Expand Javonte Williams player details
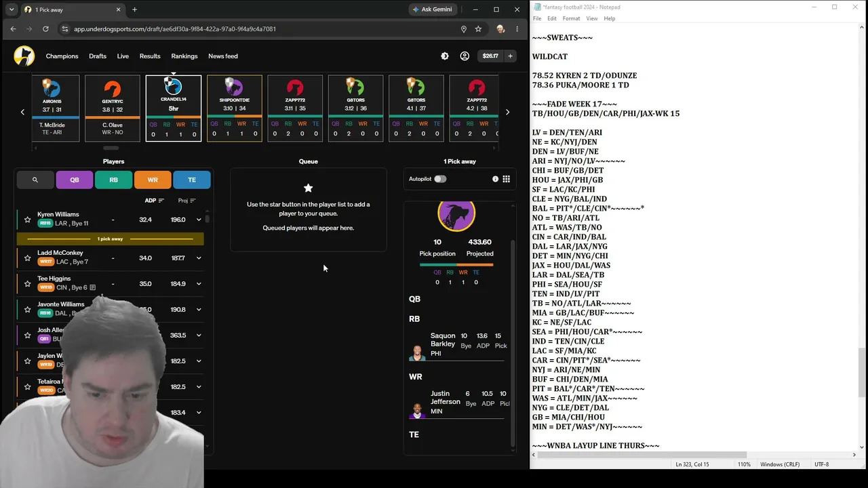This screenshot has width=868, height=488. pyautogui.click(x=199, y=310)
